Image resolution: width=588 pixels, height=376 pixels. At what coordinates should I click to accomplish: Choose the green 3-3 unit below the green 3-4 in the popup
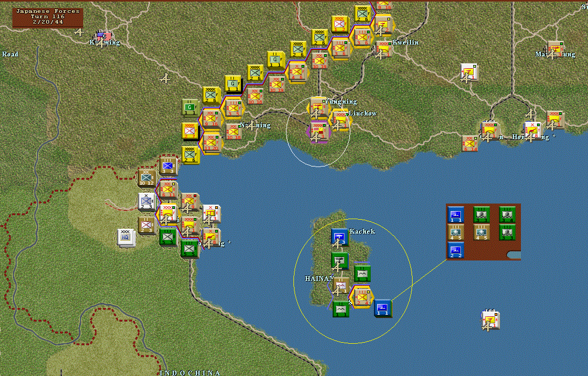coord(507,232)
